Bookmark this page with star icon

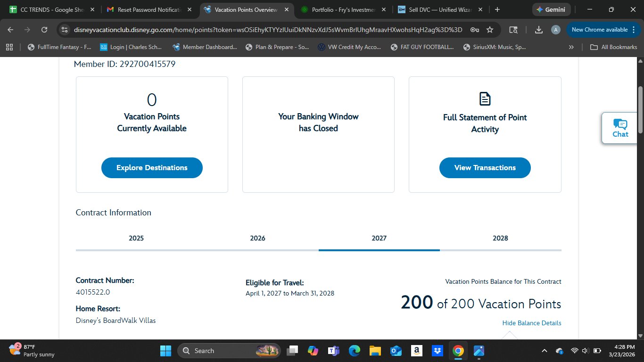490,30
